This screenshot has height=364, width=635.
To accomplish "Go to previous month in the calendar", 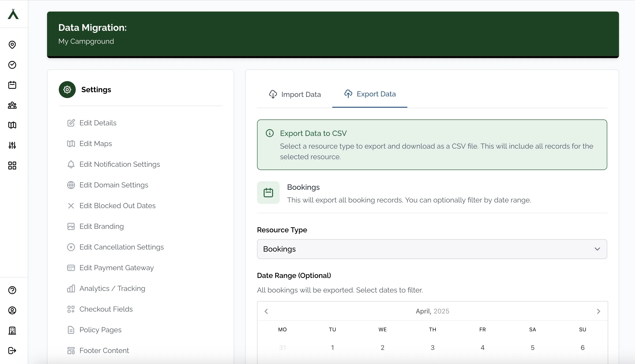I will (x=266, y=311).
